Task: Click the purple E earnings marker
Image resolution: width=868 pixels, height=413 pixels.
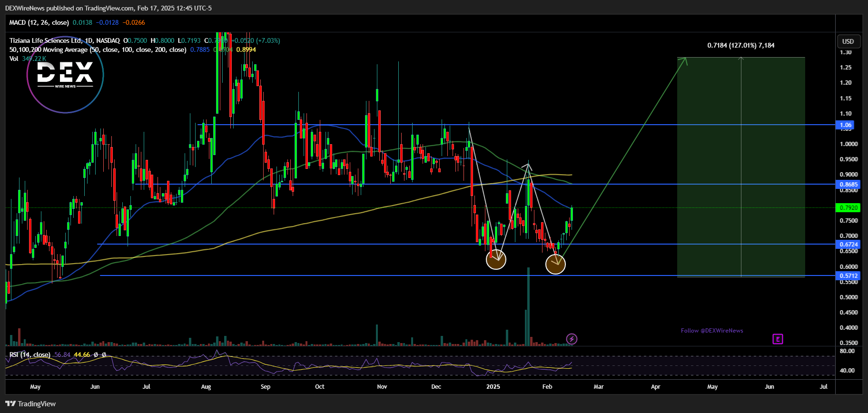Action: pos(778,339)
